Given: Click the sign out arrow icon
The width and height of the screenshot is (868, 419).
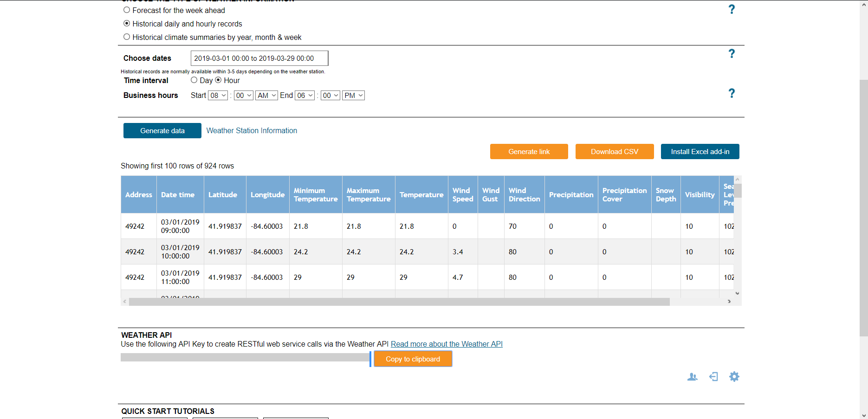Looking at the screenshot, I should point(713,377).
